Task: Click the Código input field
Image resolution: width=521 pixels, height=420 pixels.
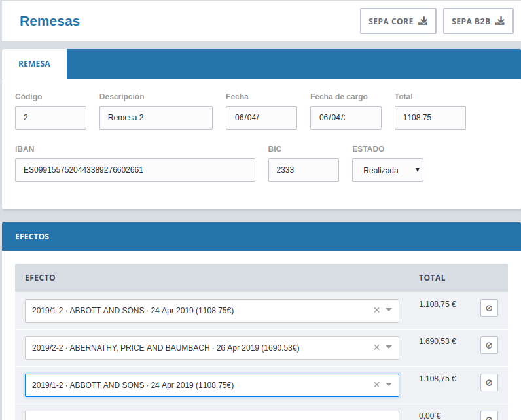Action: 50,118
